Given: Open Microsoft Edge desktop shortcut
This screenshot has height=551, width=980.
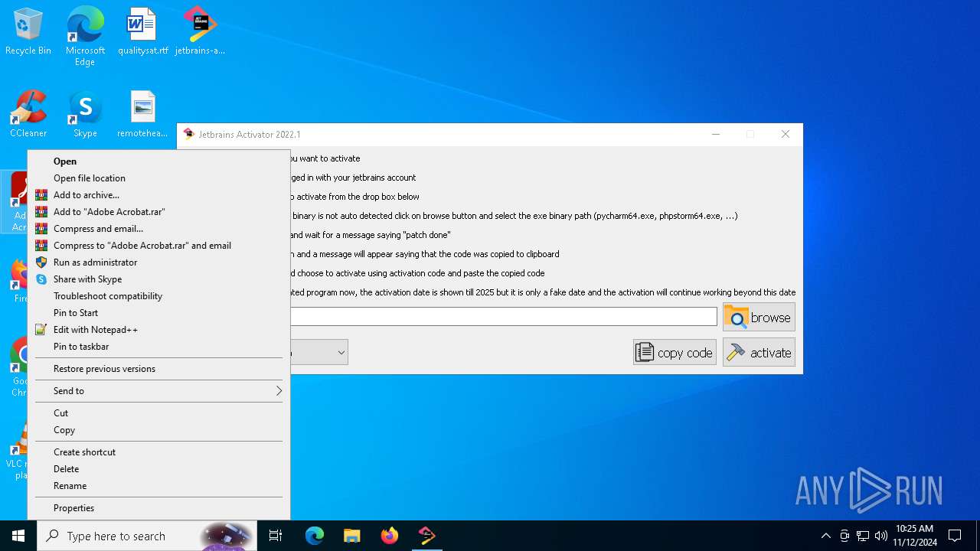Looking at the screenshot, I should 85,36.
